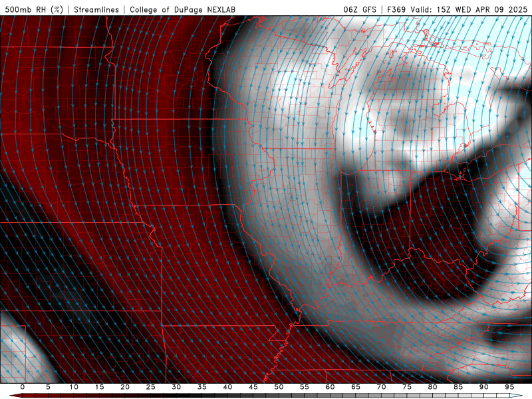Click 'College of DuPage NEXLAB' header text
The width and height of the screenshot is (532, 399).
point(182,9)
